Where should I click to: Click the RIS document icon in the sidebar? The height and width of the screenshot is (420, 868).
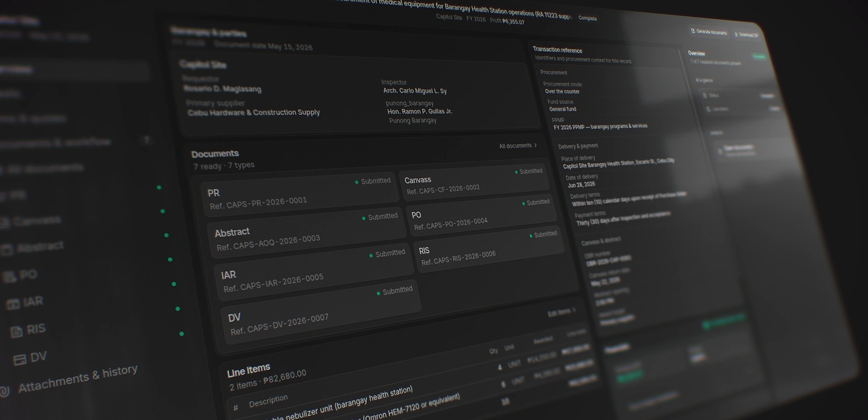click(16, 332)
